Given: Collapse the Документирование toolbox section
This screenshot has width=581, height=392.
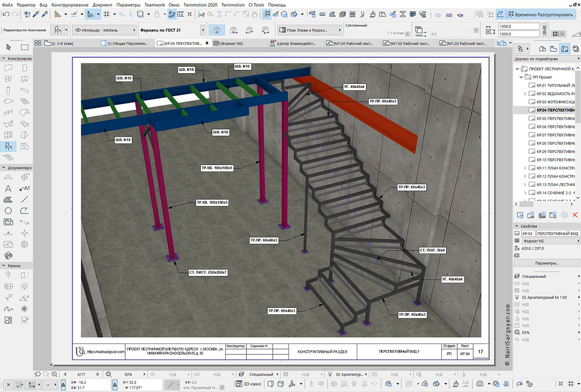Looking at the screenshot, I should (3, 168).
